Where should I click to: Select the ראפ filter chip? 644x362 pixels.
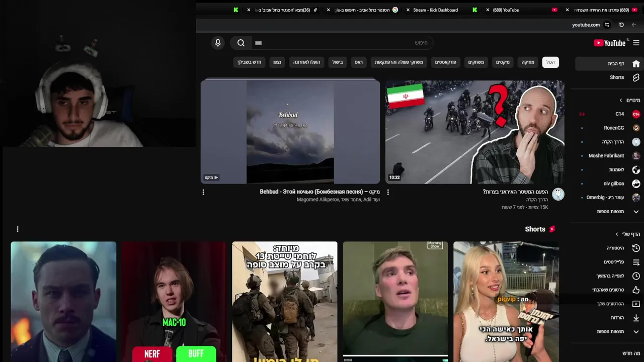tap(359, 62)
